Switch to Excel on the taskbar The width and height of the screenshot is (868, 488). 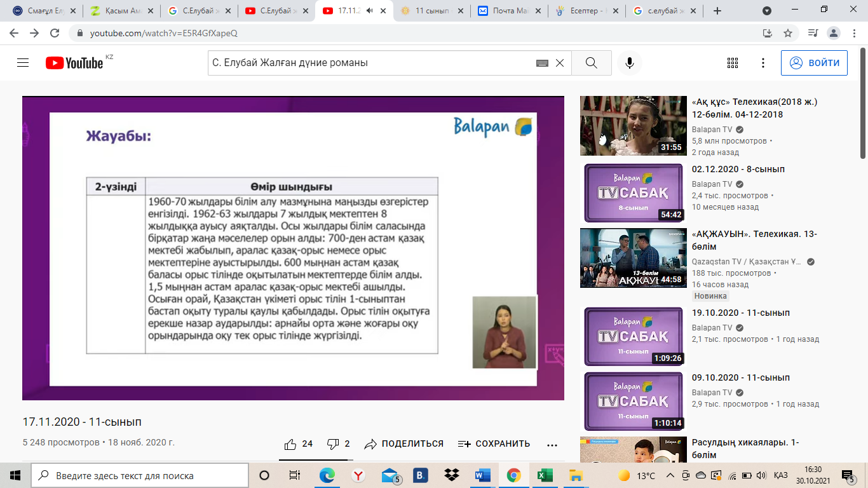coord(545,475)
